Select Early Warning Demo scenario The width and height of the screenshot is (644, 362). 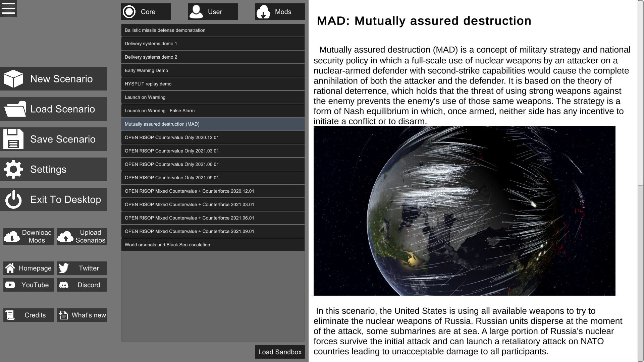pyautogui.click(x=213, y=70)
